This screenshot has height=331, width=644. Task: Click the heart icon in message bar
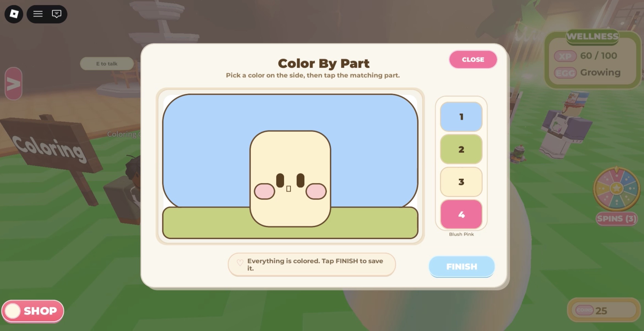(x=240, y=263)
